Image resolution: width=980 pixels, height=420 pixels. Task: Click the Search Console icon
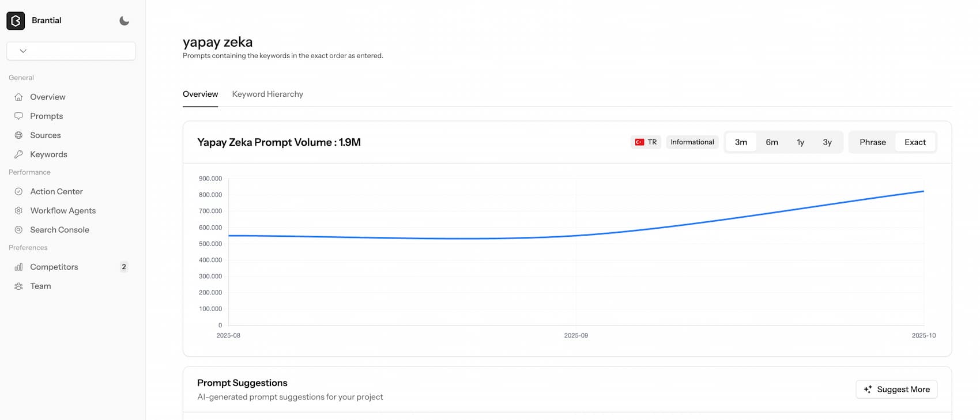click(18, 230)
